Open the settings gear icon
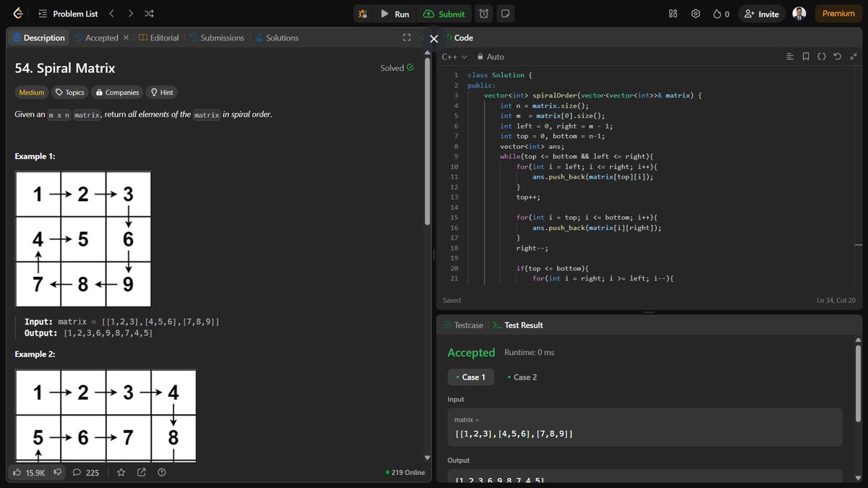868x488 pixels. click(696, 14)
